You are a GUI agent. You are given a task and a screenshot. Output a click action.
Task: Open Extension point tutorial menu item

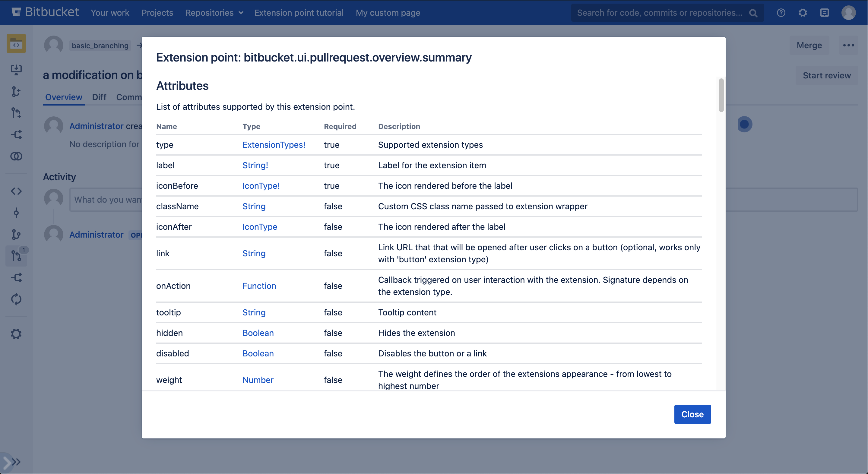coord(299,13)
